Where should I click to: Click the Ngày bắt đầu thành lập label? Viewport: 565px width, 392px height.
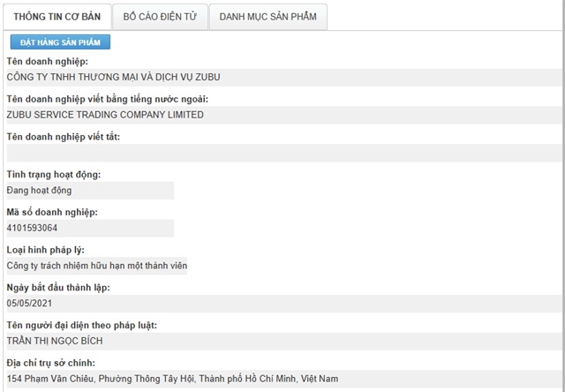(57, 288)
